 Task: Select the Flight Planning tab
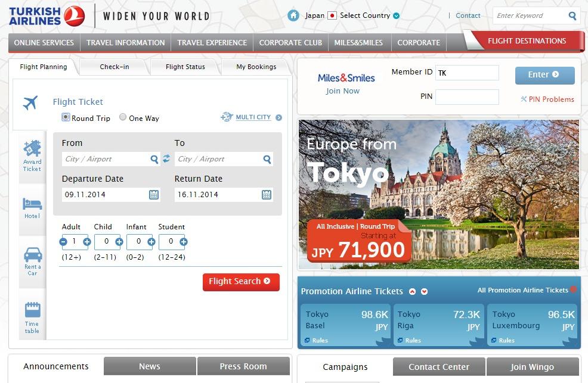tap(44, 67)
